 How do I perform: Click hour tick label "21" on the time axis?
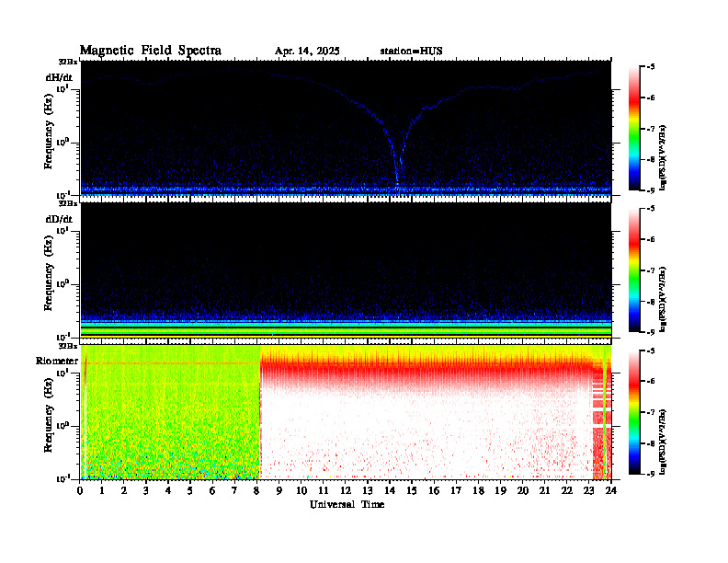coord(544,491)
